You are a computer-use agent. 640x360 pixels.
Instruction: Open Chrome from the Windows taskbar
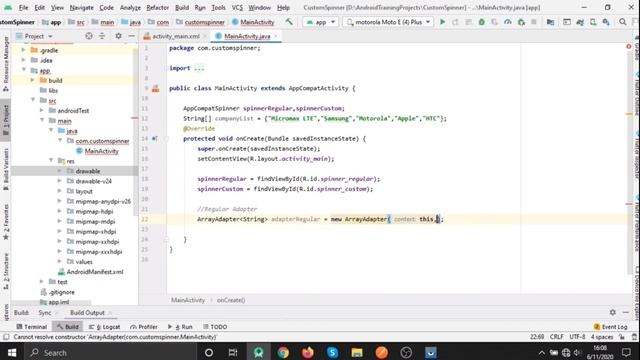[x=283, y=352]
